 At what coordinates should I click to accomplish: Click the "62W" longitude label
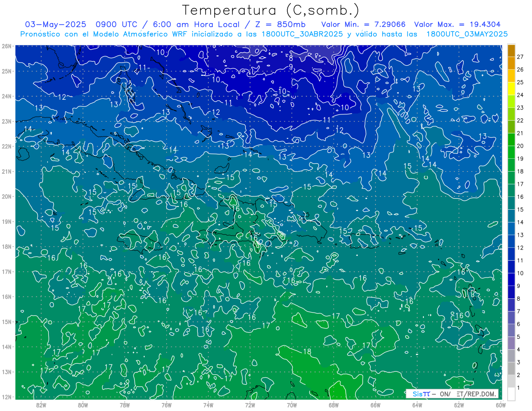459,405
